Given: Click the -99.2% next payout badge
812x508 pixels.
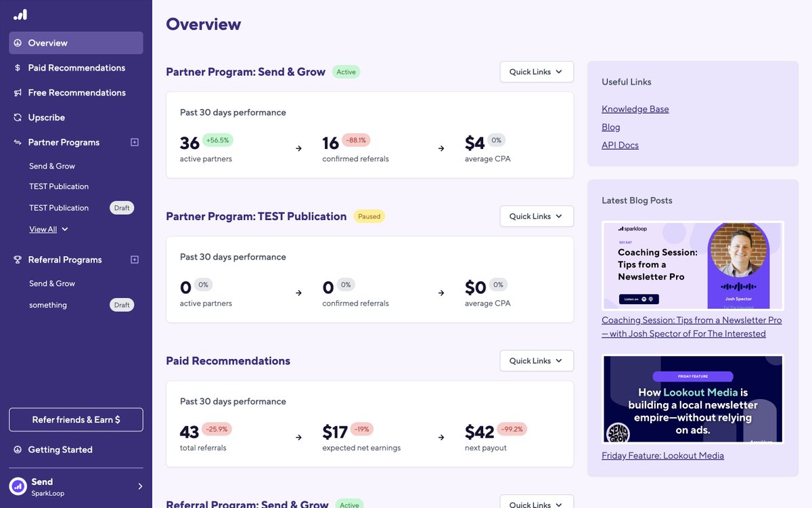Looking at the screenshot, I should coord(512,429).
